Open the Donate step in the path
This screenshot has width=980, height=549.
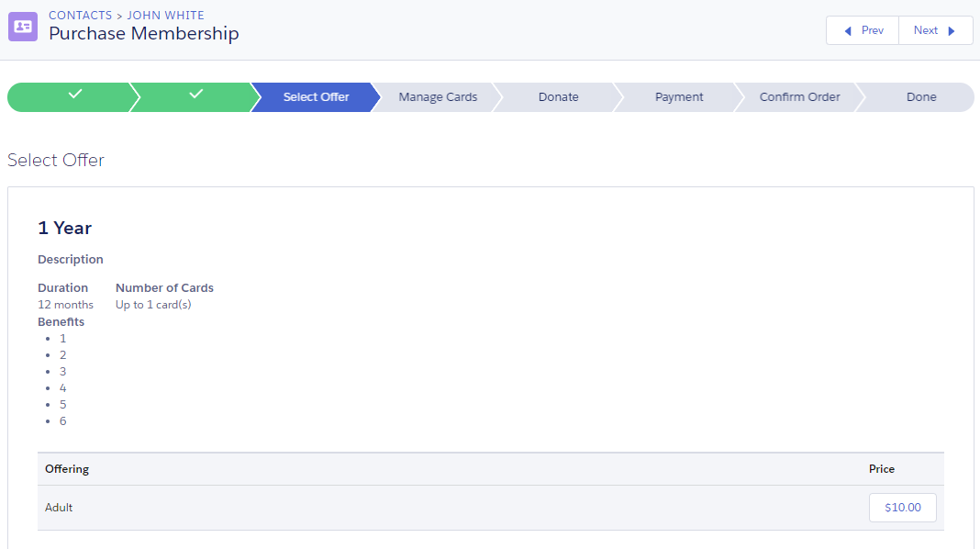[558, 95]
